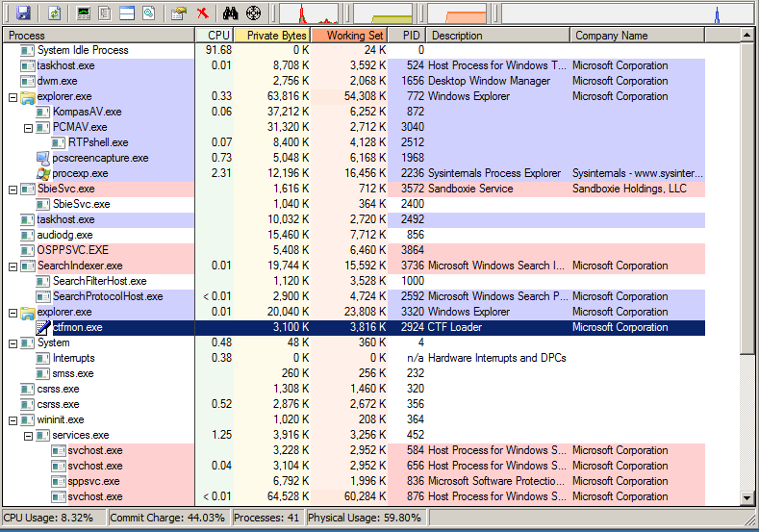
Task: Sort by the PID column header
Action: pos(407,36)
